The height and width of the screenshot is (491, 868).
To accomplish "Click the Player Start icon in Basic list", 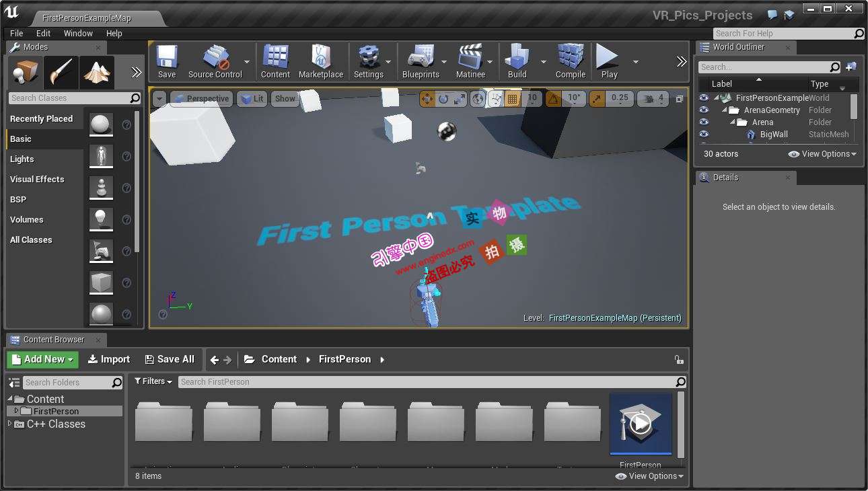I will [x=101, y=251].
